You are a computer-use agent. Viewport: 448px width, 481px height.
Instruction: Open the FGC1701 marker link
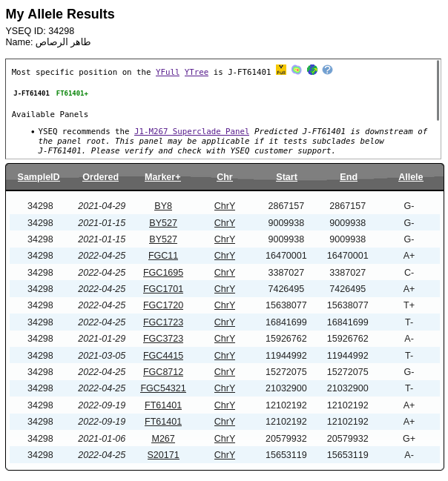[x=163, y=289]
